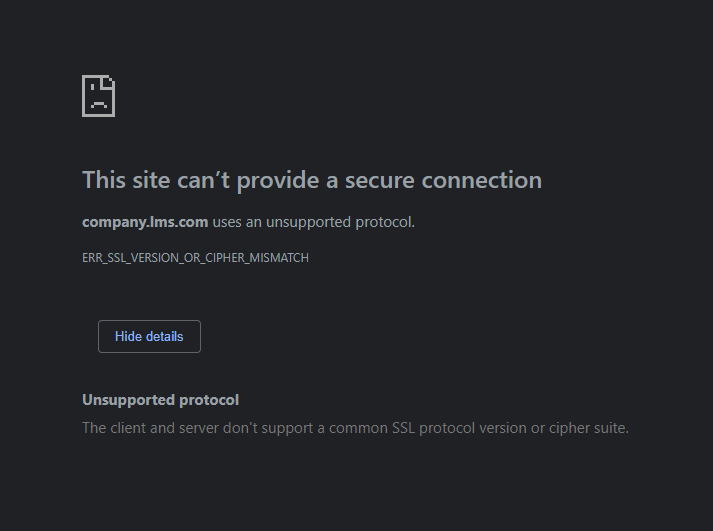Click the bold 'Unsupported protocol' subheading
The image size is (713, 531).
click(x=161, y=400)
